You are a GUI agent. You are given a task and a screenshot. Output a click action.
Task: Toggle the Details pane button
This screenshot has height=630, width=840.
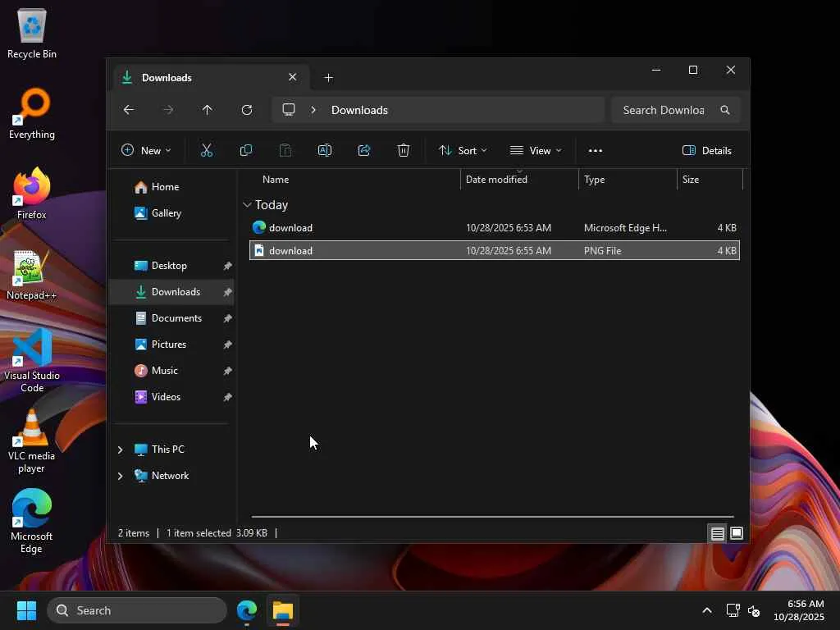pyautogui.click(x=706, y=150)
